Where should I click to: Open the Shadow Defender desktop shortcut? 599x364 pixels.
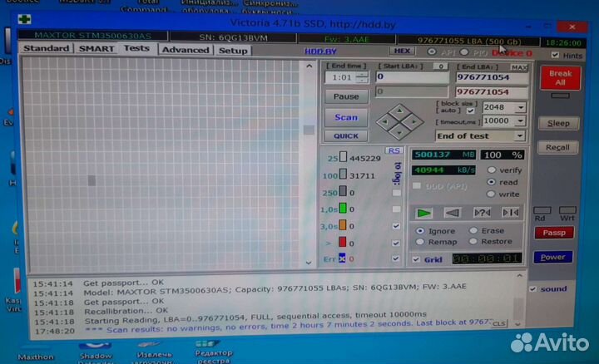tap(96, 353)
